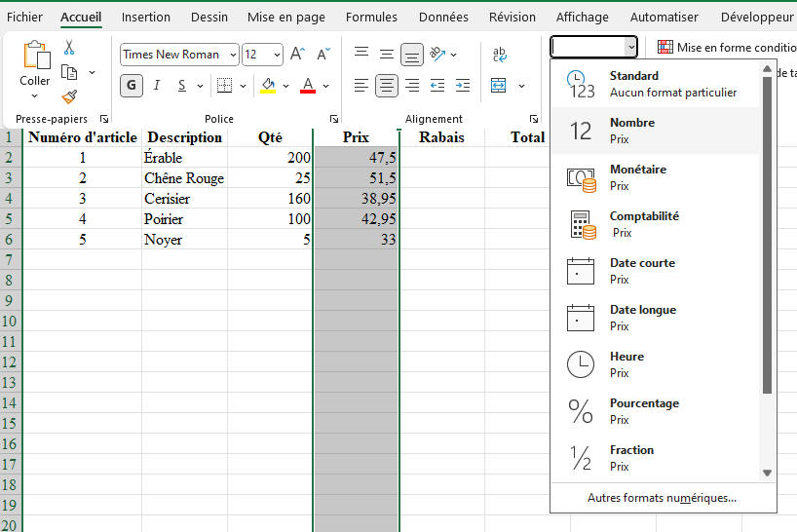Align text to top of cell
Viewport: 797px width, 532px height.
point(361,54)
